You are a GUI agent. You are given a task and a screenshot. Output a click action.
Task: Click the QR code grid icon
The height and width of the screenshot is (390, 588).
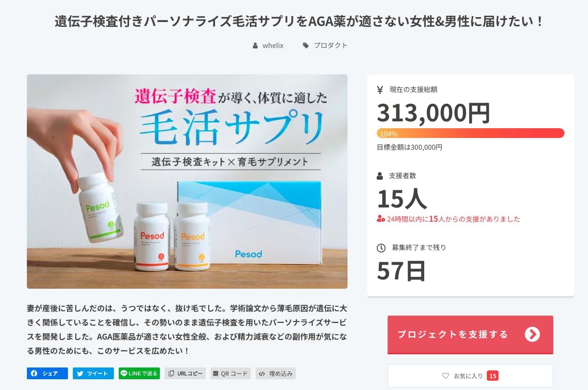coord(215,374)
